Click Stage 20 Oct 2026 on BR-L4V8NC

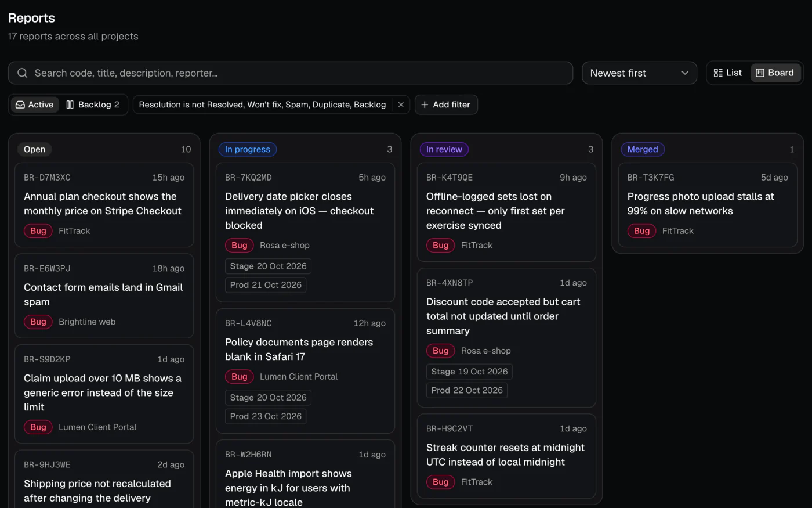pos(268,398)
